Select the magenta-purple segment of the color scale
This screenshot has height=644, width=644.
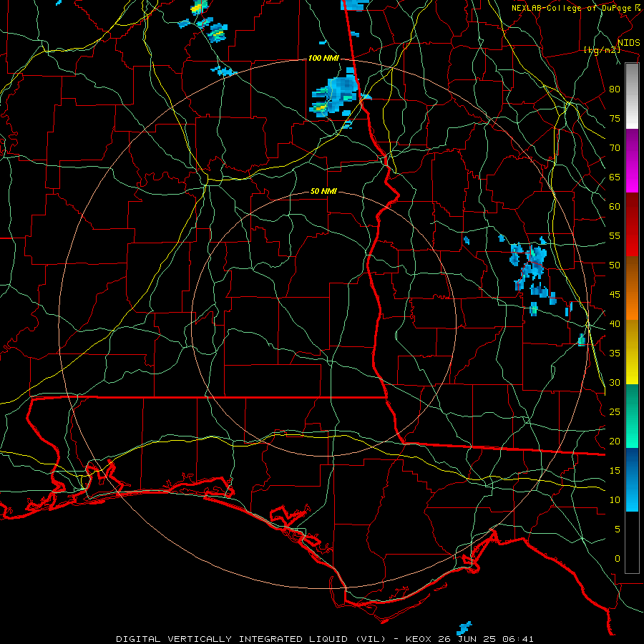tap(632, 161)
